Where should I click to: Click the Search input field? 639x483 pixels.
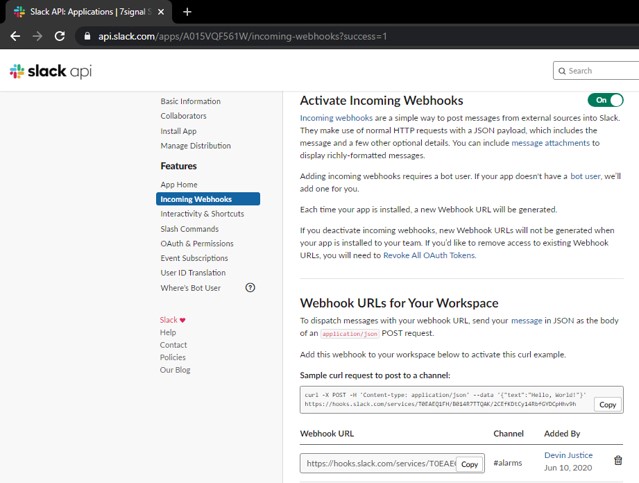pos(600,71)
